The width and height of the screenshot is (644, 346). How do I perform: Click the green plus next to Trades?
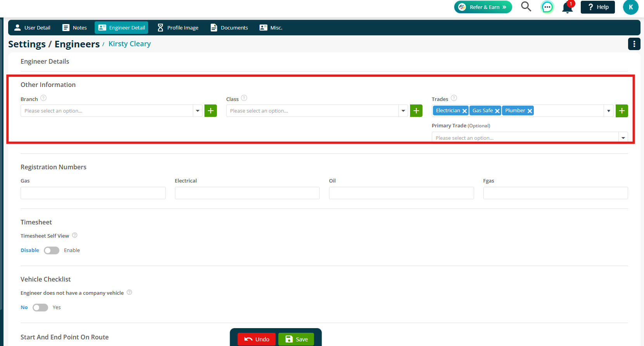pyautogui.click(x=621, y=111)
